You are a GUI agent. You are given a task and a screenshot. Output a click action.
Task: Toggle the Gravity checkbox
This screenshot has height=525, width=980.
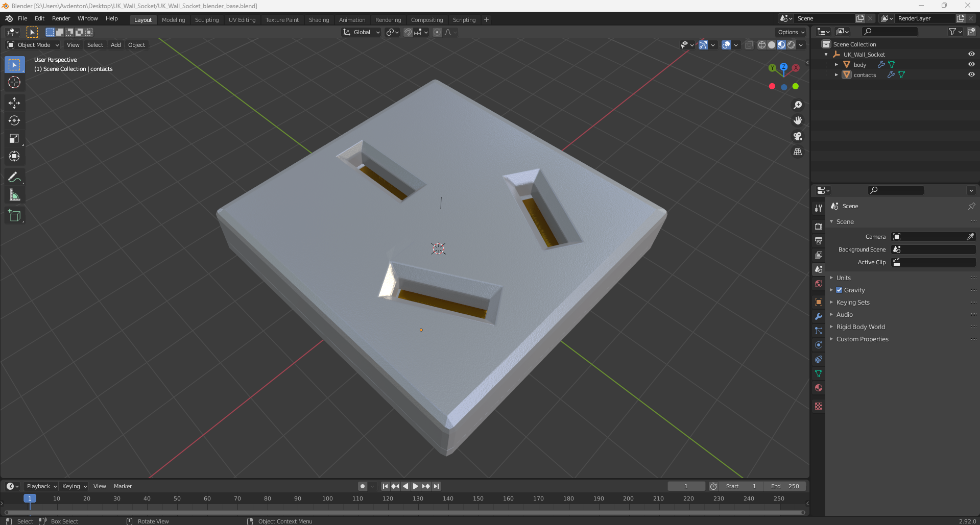[x=839, y=290]
